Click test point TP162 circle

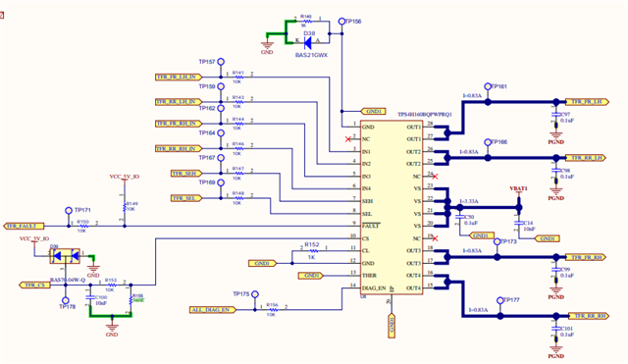pos(221,108)
